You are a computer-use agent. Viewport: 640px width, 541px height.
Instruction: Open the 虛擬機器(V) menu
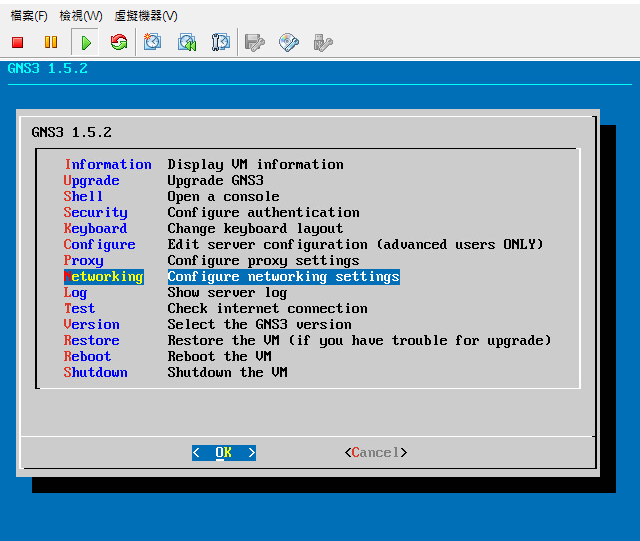click(x=146, y=16)
